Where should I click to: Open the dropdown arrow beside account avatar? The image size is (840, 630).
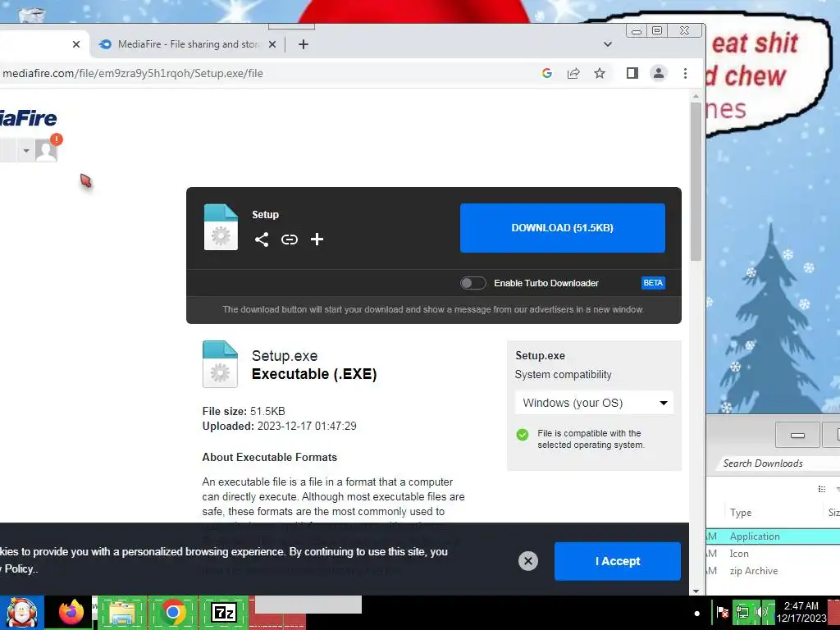pos(26,151)
